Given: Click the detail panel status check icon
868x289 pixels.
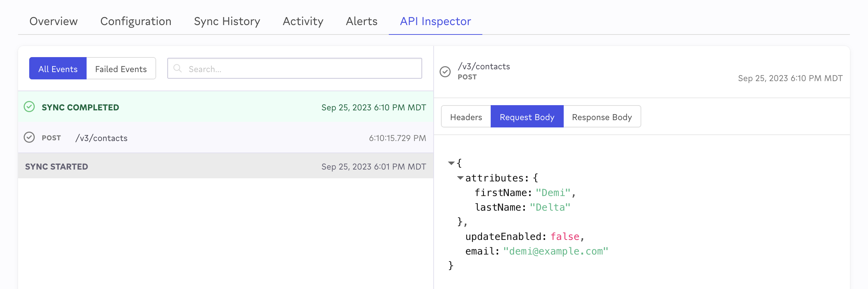Looking at the screenshot, I should [x=445, y=72].
